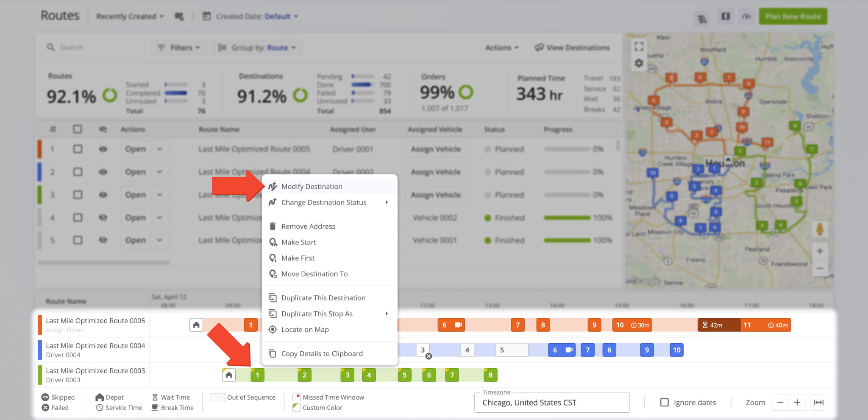Select Modify Destination from context menu
868x420 pixels.
[x=312, y=187]
